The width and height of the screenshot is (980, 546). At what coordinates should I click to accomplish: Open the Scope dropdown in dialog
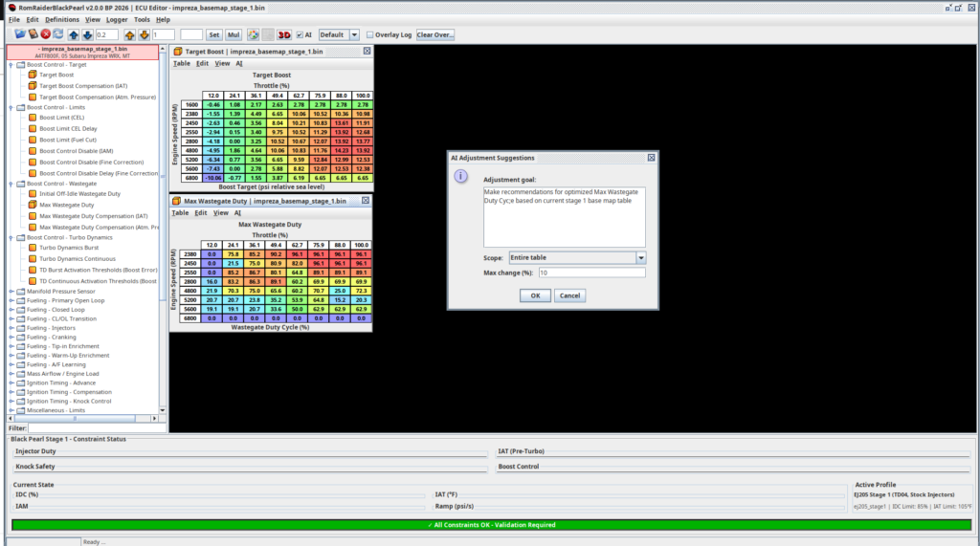pos(640,258)
